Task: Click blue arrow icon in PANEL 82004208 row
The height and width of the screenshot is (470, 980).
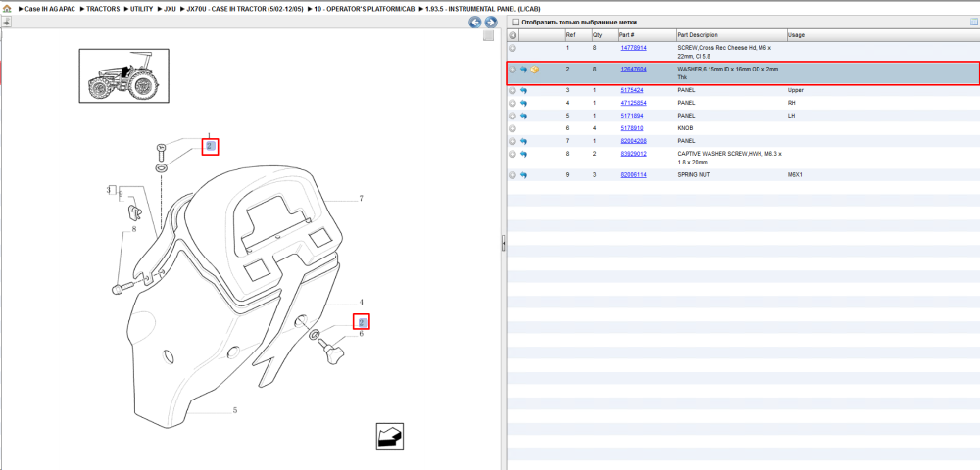Action: coord(523,141)
